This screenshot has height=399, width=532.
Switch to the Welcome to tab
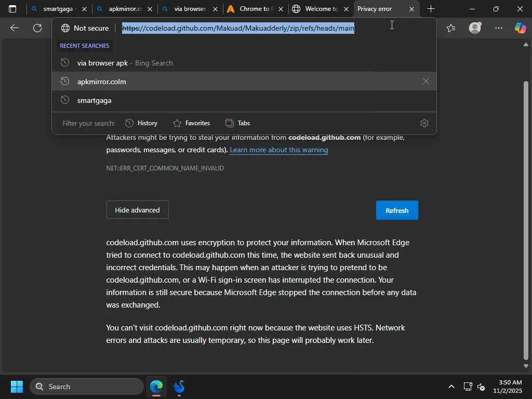click(320, 9)
